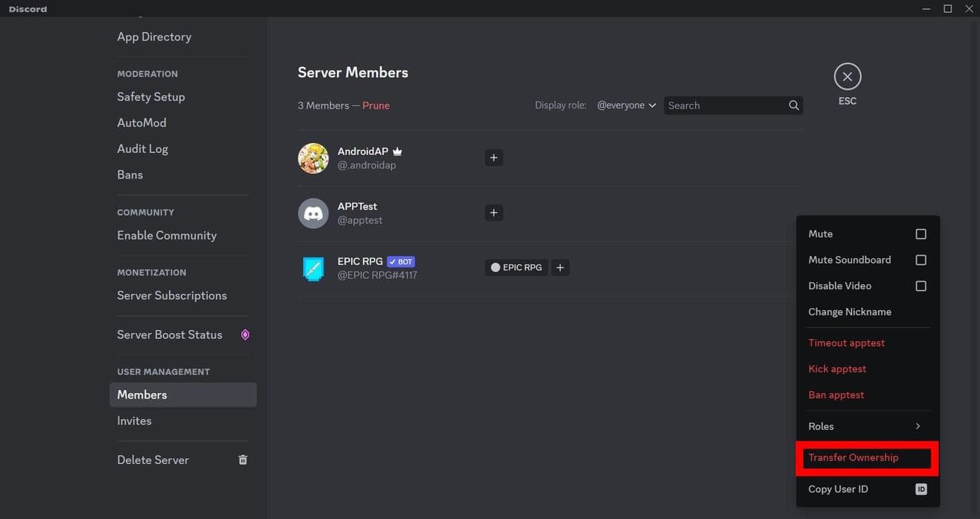This screenshot has width=980, height=519.
Task: Add role to APPTest with plus icon
Action: coord(494,212)
